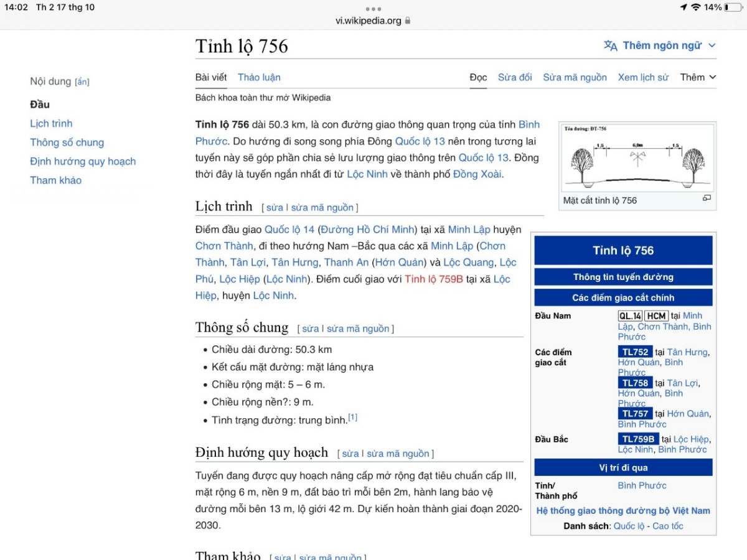Click the TL759B road shield
The width and height of the screenshot is (747, 560).
click(639, 439)
